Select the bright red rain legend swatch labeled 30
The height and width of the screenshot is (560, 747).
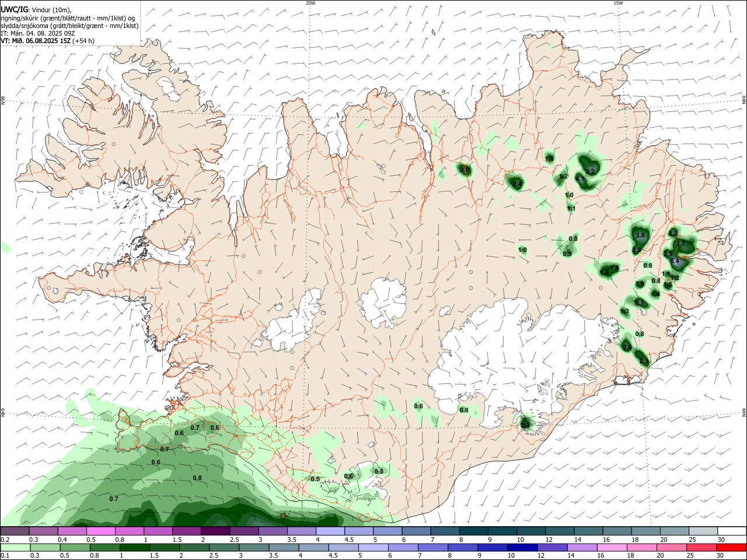click(x=732, y=548)
